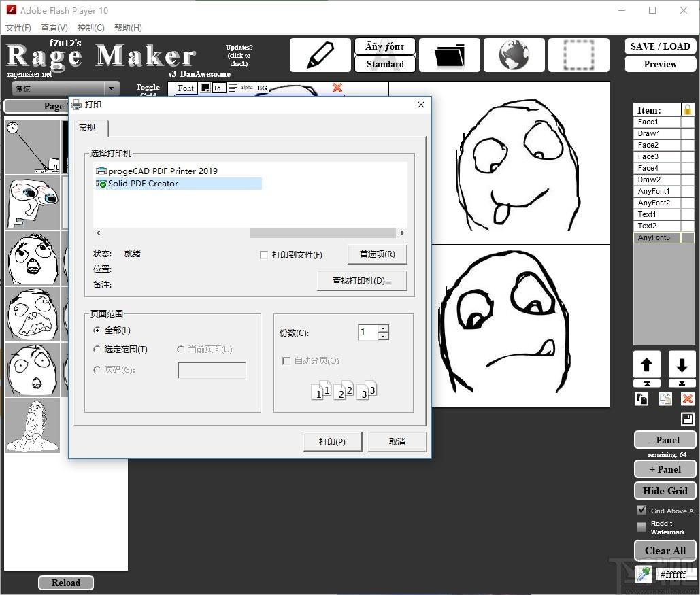Choose the Any font text option
Viewport: 700px width, 595px height.
pos(385,46)
